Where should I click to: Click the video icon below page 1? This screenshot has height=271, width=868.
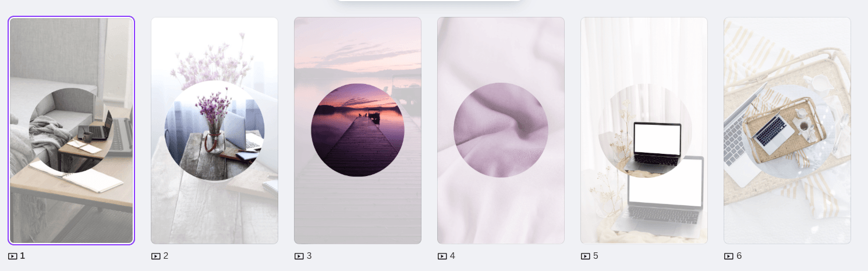pos(12,256)
